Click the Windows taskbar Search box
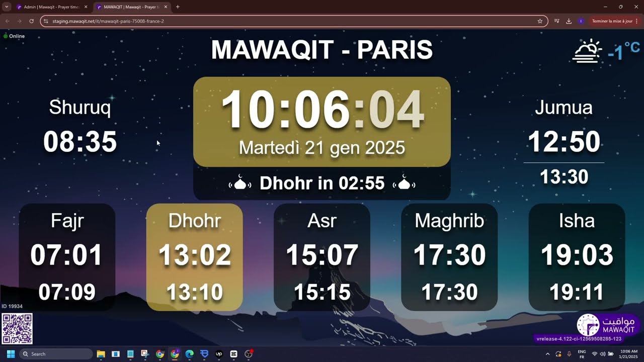The image size is (644, 362). tap(56, 354)
